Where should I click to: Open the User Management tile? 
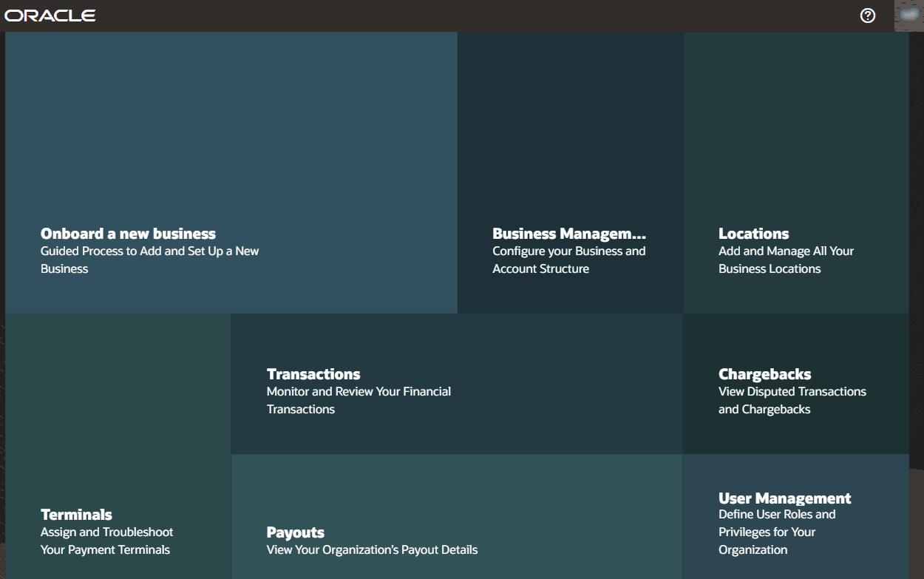(x=796, y=518)
